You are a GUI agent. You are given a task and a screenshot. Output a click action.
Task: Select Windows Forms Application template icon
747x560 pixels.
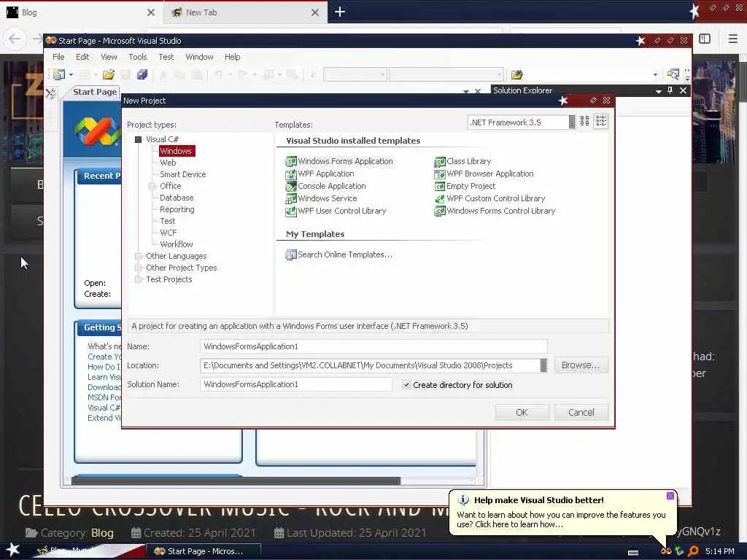(x=290, y=161)
